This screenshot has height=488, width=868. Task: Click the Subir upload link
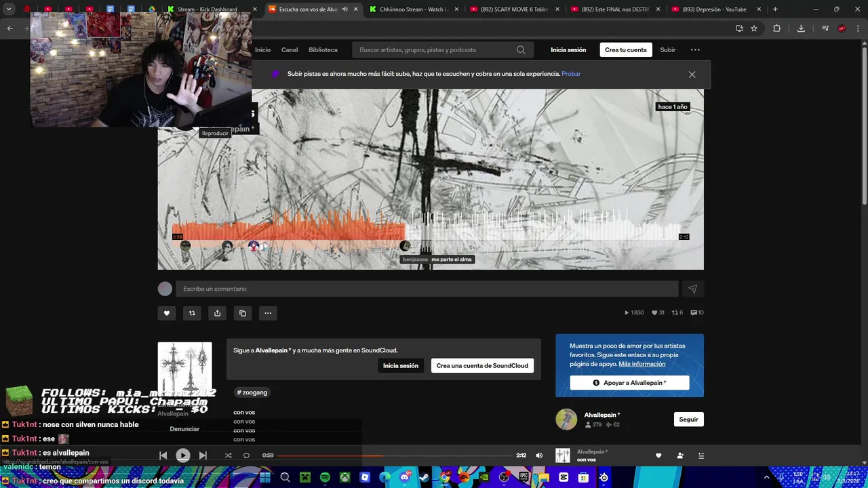668,49
